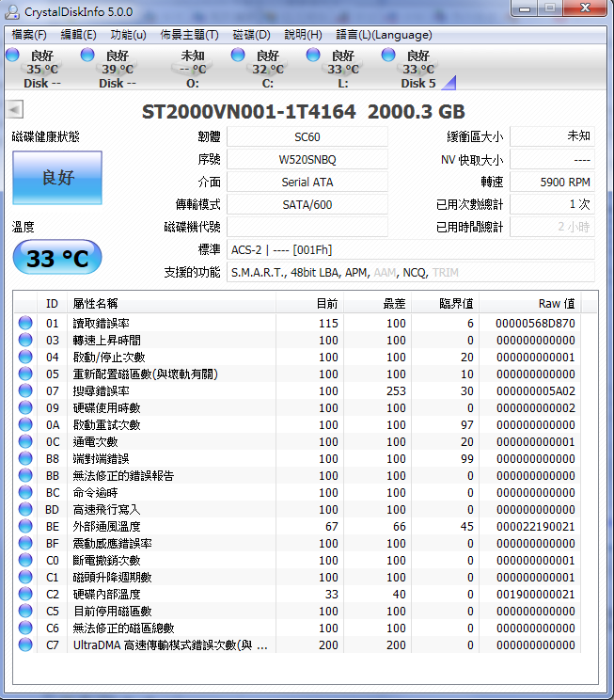Click status icon for C2 硬碟內部溫度

pos(25,595)
